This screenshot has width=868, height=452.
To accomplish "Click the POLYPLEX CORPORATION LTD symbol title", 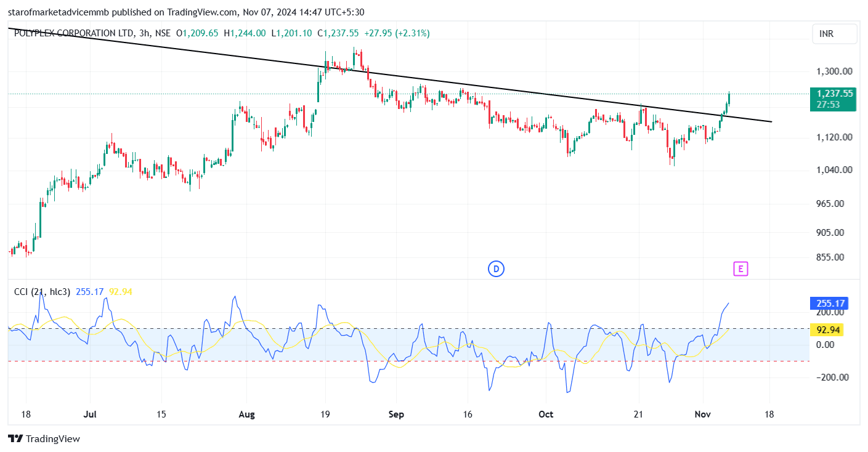I will (73, 33).
